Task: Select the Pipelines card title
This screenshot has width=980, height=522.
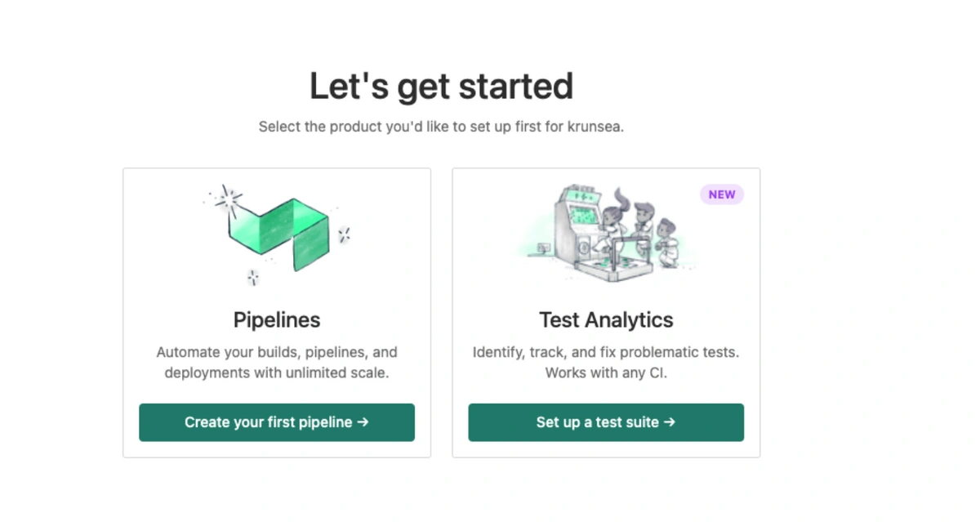Action: [x=277, y=319]
